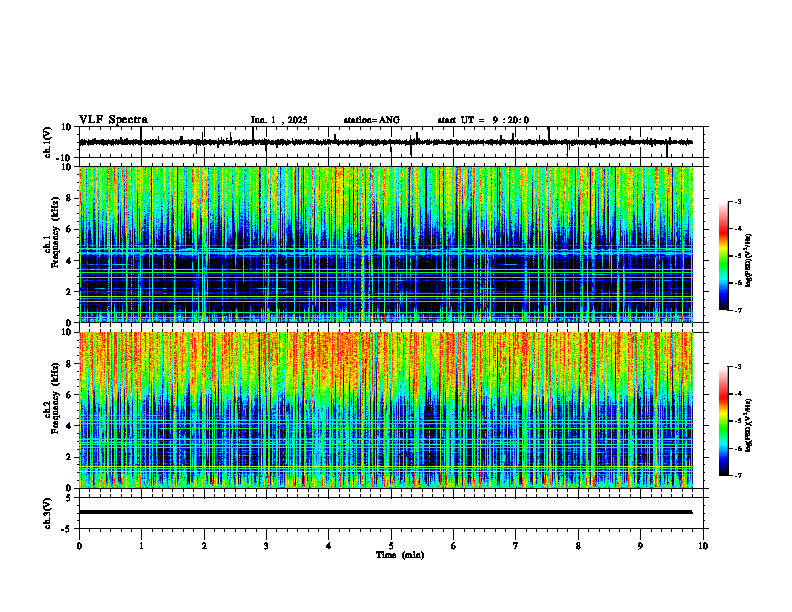Click the "ch.3(V)" y-axis label
792x612 pixels.
[x=48, y=513]
